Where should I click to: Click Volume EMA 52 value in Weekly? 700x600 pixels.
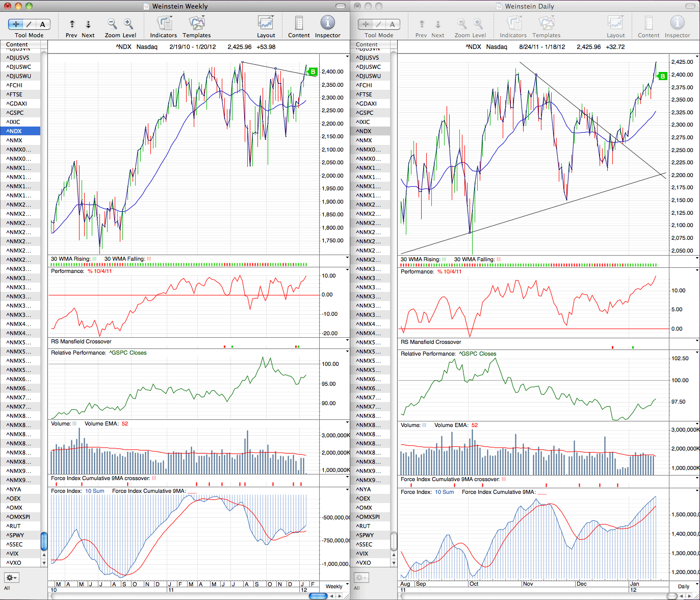(125, 423)
